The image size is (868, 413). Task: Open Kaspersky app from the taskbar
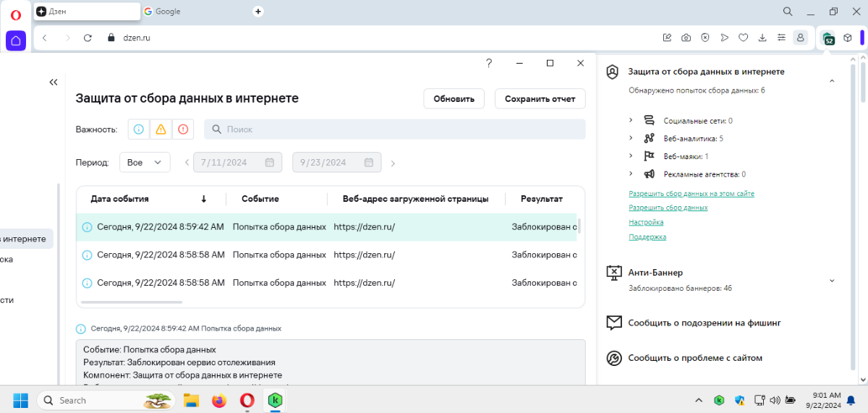tap(275, 400)
